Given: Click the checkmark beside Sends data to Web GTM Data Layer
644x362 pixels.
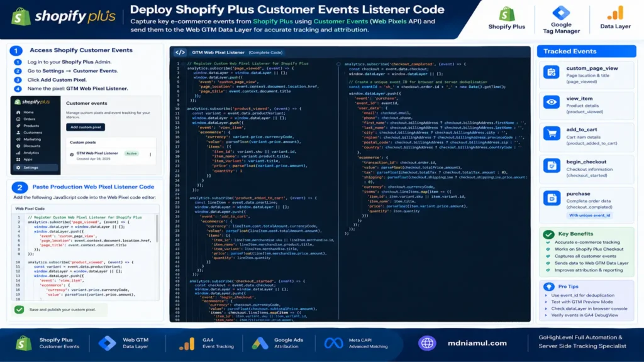Looking at the screenshot, I should click(548, 263).
